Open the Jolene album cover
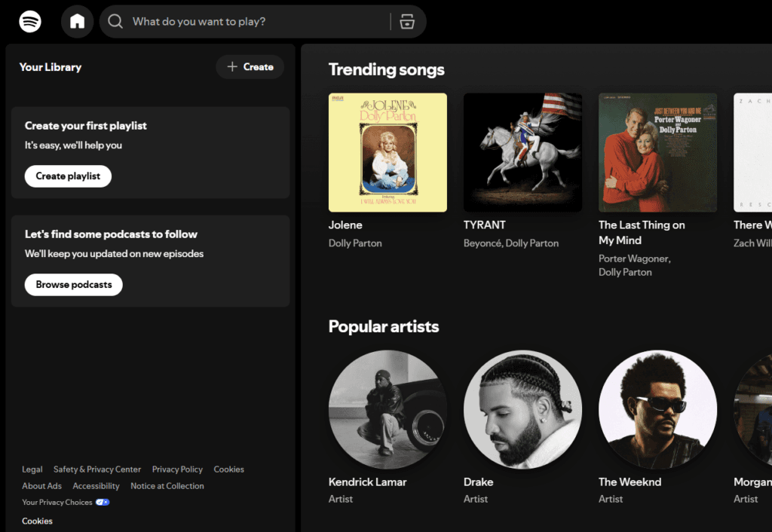Image resolution: width=772 pixels, height=532 pixels. point(388,152)
